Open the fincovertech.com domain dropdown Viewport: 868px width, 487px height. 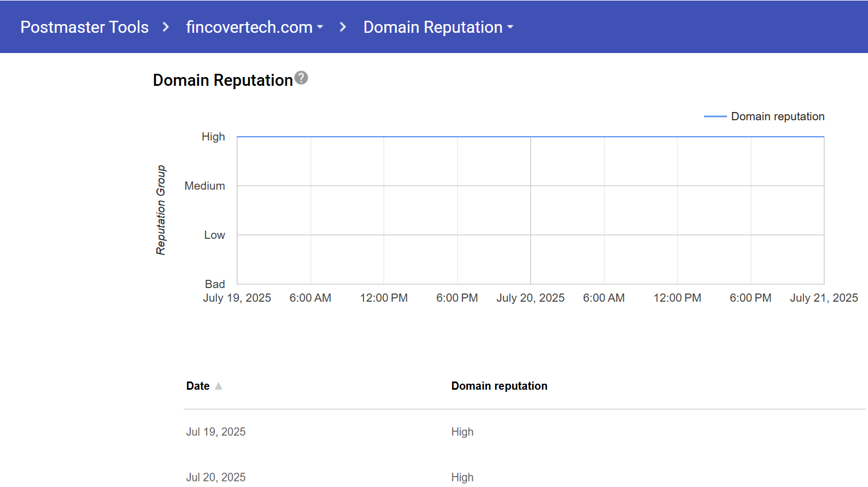(x=254, y=27)
